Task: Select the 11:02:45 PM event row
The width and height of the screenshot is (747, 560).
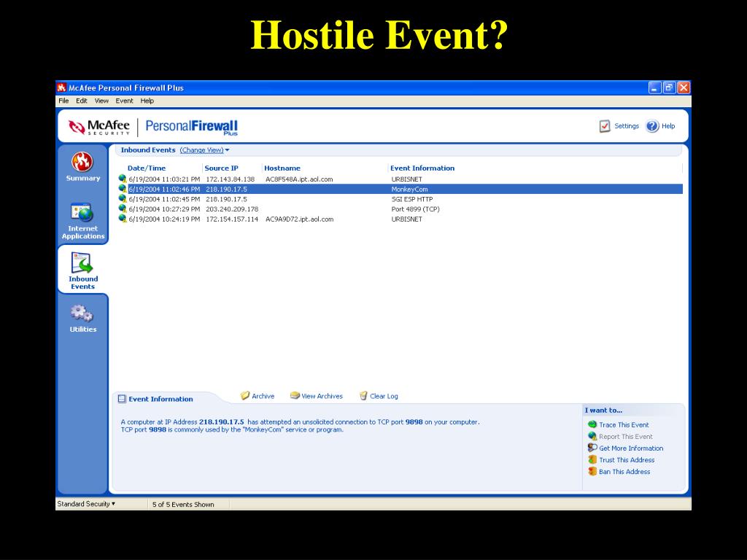Action: [400, 199]
